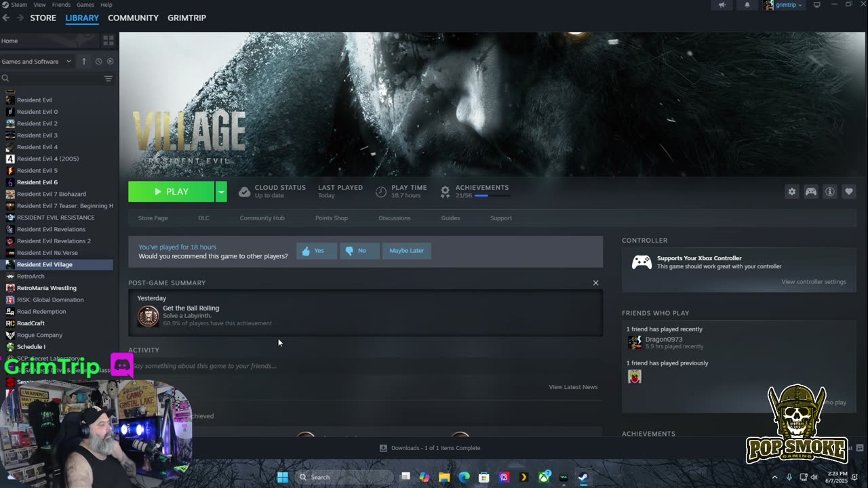Open the Friends menu
The height and width of the screenshot is (488, 868).
61,5
